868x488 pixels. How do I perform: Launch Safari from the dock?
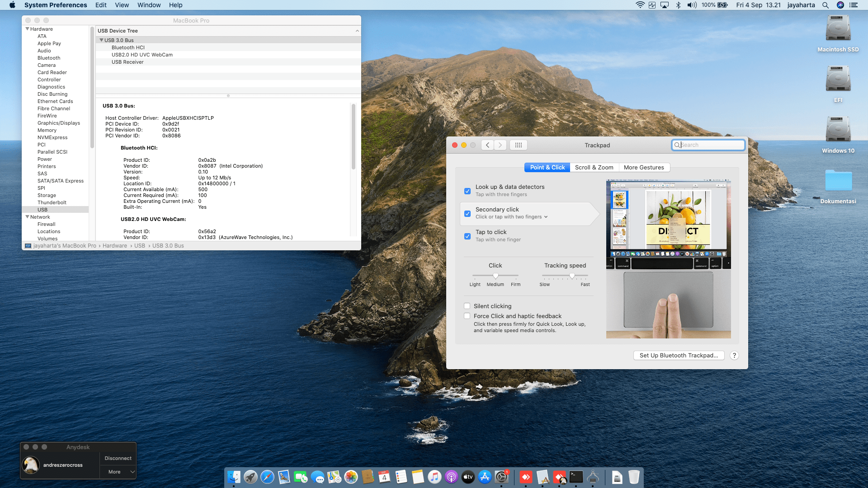267,477
